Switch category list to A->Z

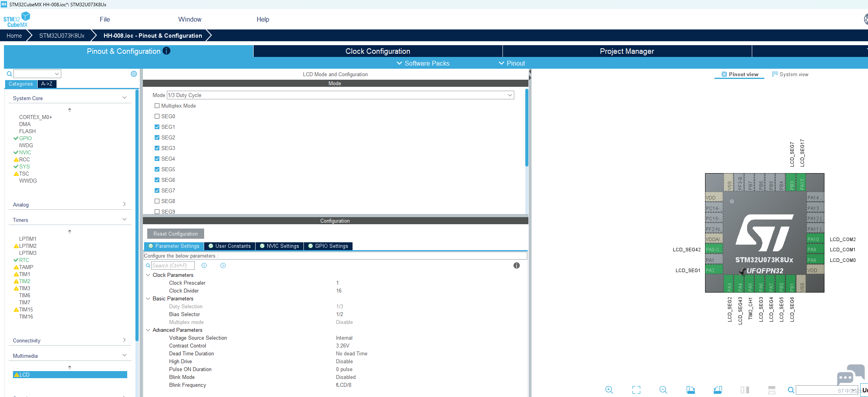pos(47,84)
